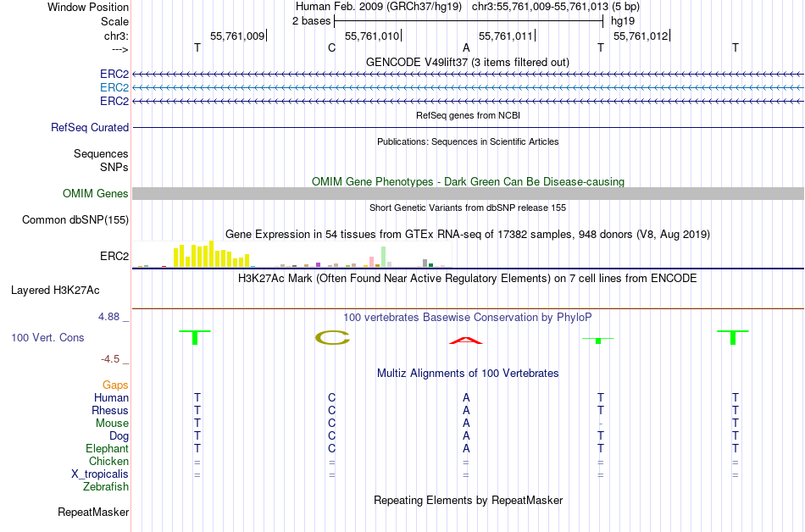805x532 pixels.
Task: Select the Rhesus alignment row label
Action: pyautogui.click(x=110, y=410)
